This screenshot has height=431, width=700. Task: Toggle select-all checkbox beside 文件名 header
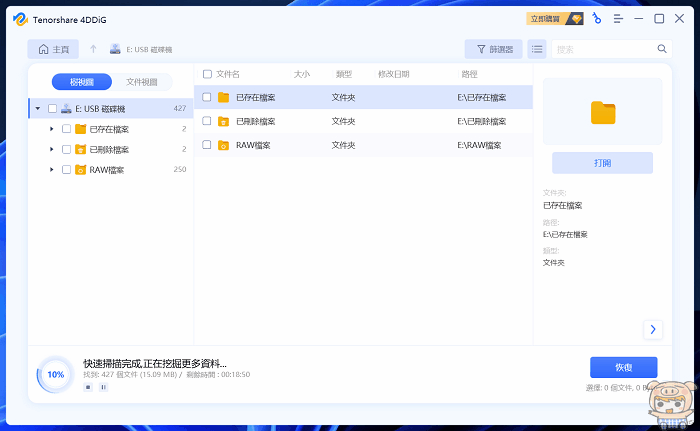[x=207, y=74]
